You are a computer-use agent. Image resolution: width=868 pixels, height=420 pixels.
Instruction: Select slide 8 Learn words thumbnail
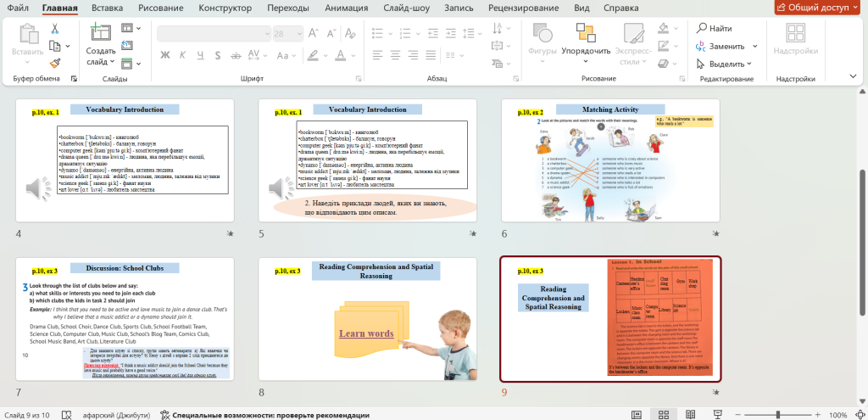click(x=367, y=319)
